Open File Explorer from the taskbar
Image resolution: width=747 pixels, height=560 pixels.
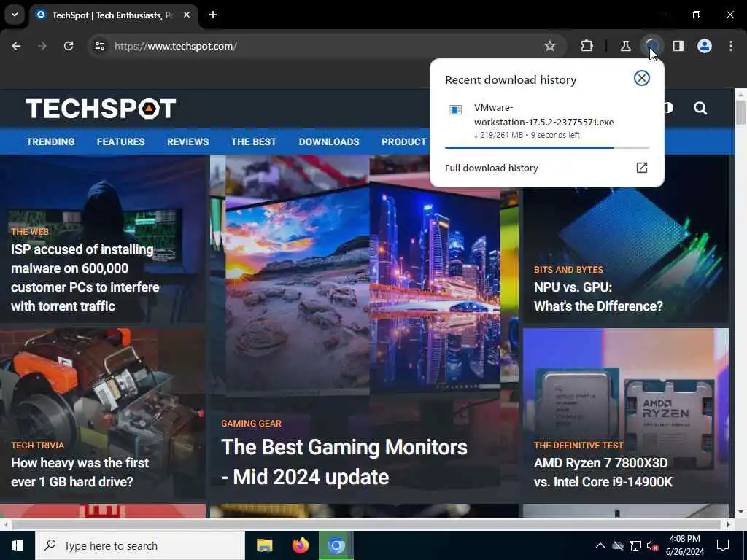click(264, 545)
